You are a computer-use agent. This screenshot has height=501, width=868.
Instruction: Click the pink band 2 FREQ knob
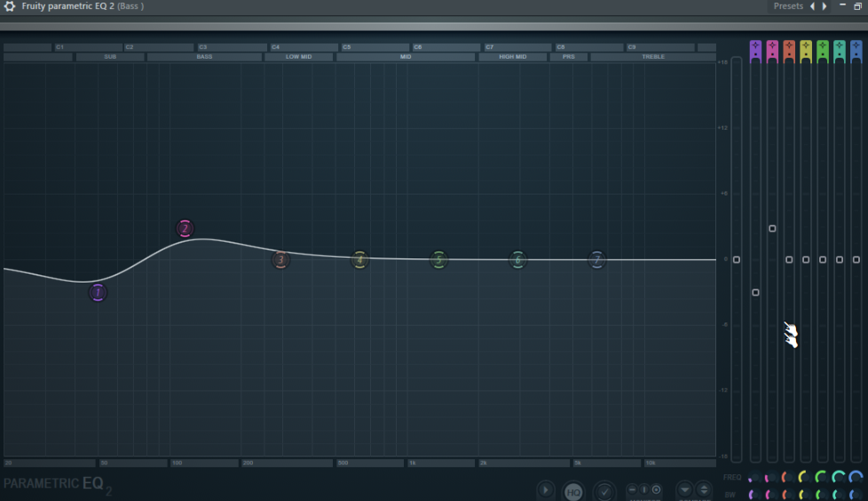pos(770,478)
